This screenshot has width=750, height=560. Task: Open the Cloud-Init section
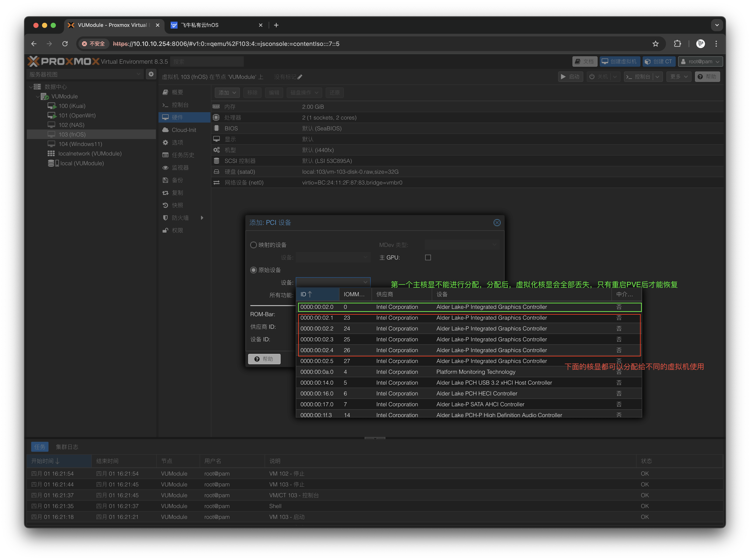point(184,130)
